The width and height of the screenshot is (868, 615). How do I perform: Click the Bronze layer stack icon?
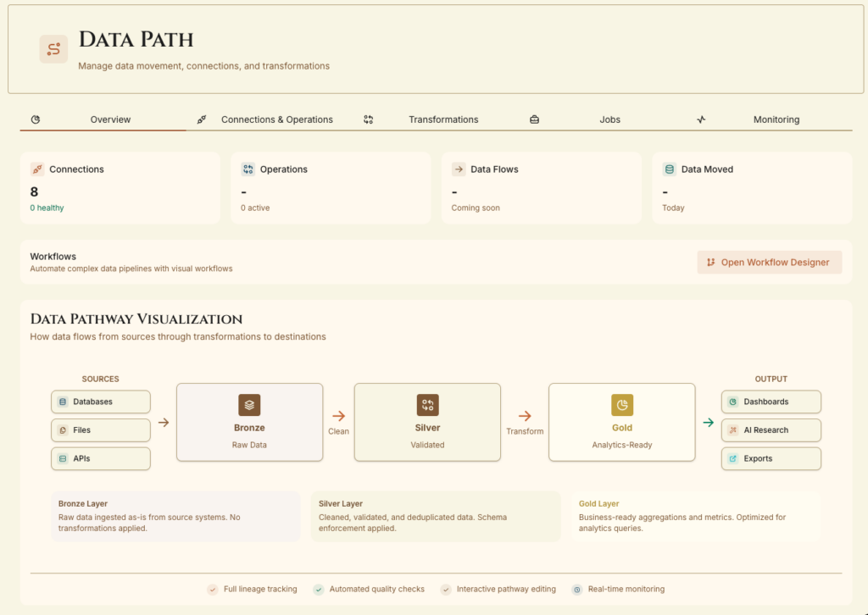(x=249, y=405)
